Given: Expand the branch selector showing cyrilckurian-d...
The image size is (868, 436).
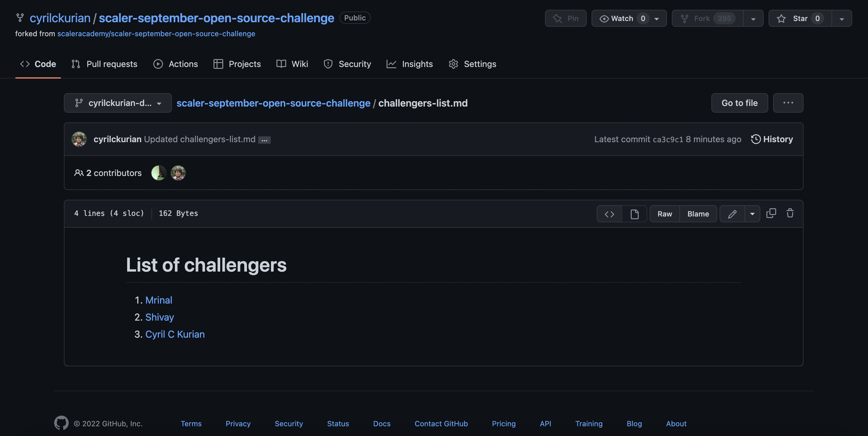Looking at the screenshot, I should pos(118,103).
